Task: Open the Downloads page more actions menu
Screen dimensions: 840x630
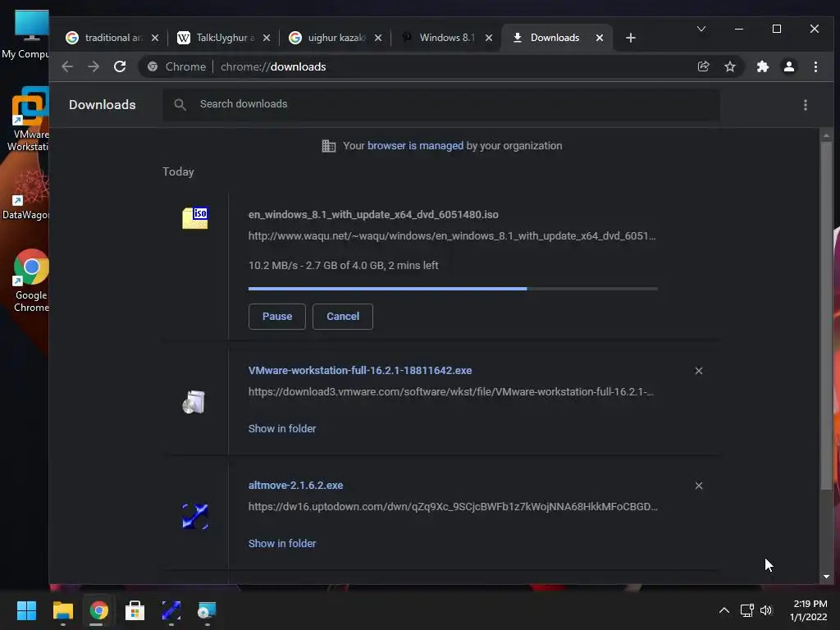Action: pos(806,105)
